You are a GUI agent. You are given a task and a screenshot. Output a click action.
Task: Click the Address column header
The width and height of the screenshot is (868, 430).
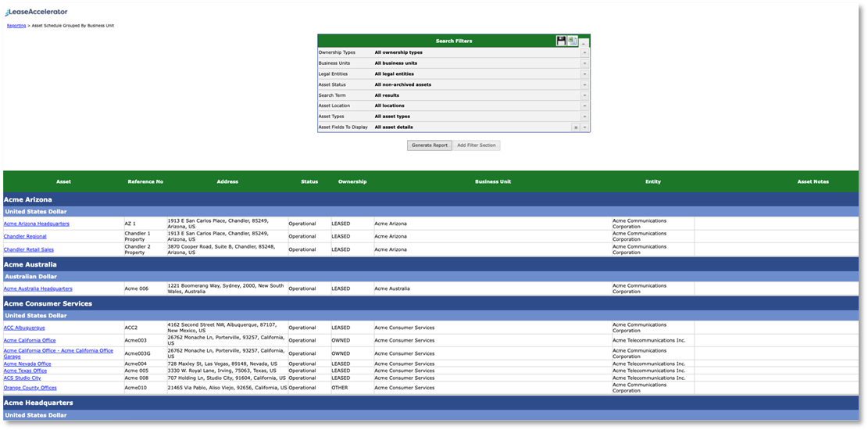click(x=227, y=181)
